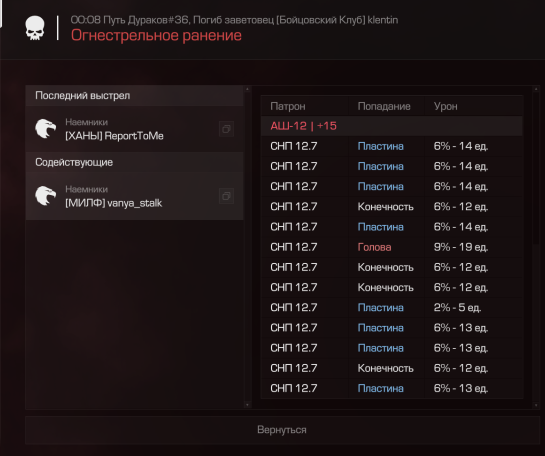Click the left list scroll down arrow
The height and width of the screenshot is (456, 545).
(247, 405)
